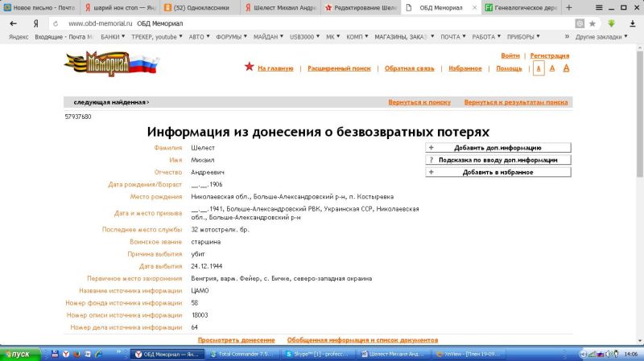Viewport: 644px width, 361px height.
Task: Click the Windows 'пуск' start button
Action: [19, 354]
